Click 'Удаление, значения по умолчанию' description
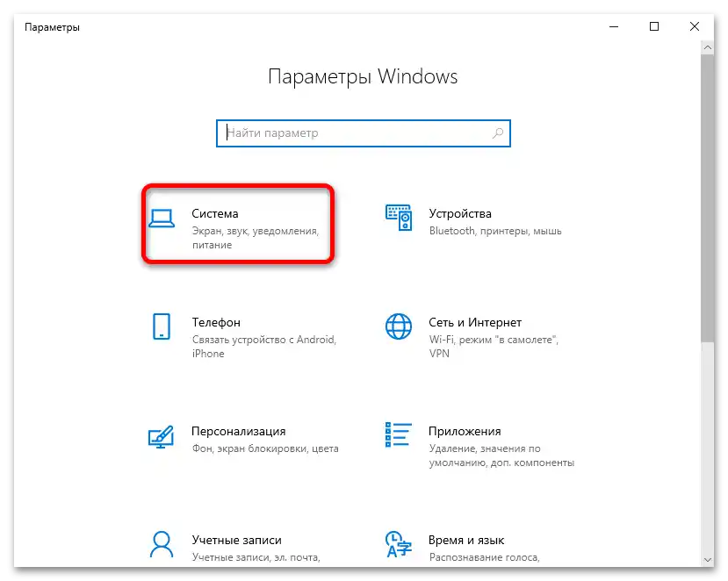 502,455
